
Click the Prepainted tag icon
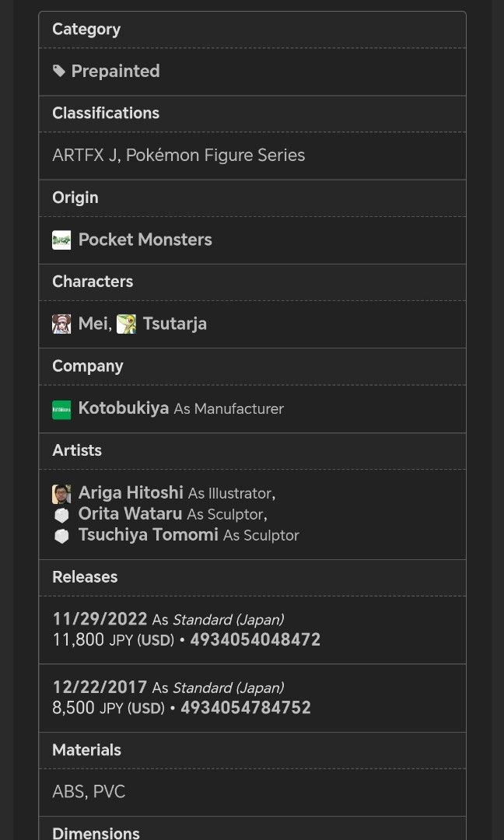pos(59,72)
